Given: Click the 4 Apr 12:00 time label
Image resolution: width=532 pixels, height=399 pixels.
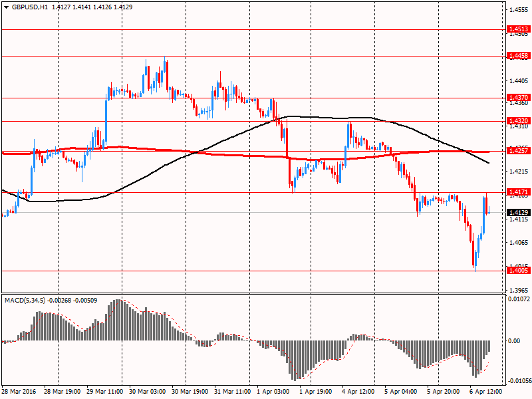Looking at the screenshot, I should (358, 392).
